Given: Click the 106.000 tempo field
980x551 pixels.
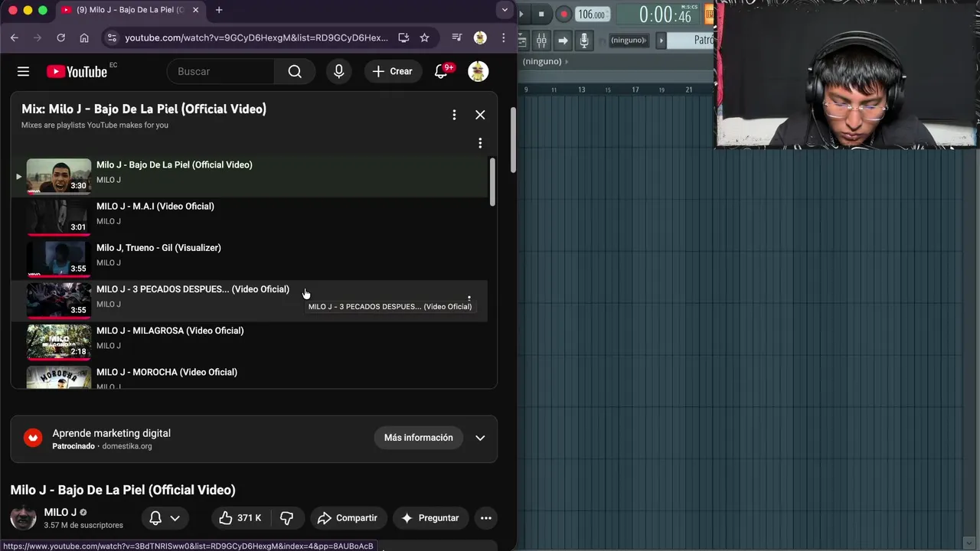Looking at the screenshot, I should click(592, 15).
